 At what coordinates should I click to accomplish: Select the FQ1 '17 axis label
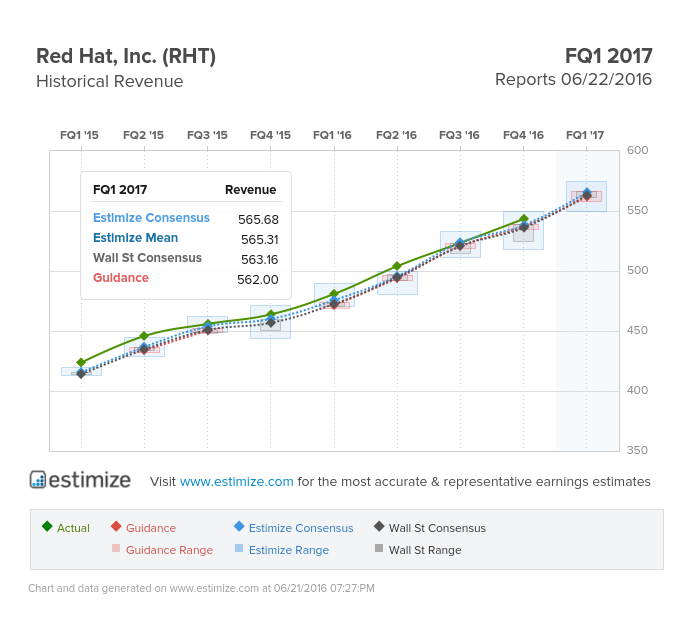pos(585,135)
